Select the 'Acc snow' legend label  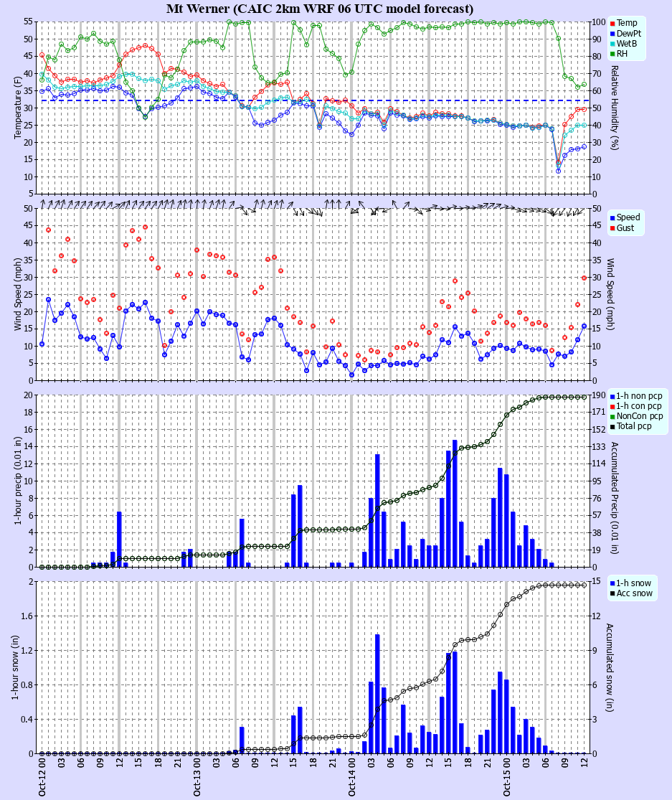point(634,593)
